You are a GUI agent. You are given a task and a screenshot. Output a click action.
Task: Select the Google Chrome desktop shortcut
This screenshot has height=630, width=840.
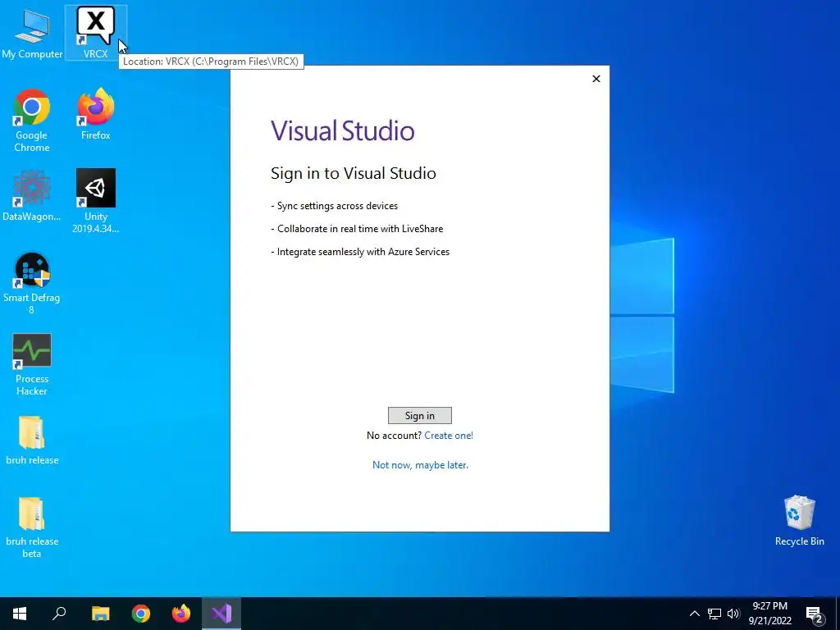[x=32, y=121]
